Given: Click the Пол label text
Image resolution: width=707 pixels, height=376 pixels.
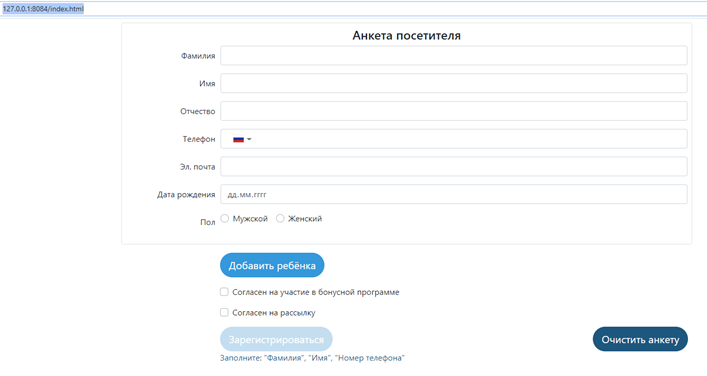Looking at the screenshot, I should [x=207, y=222].
